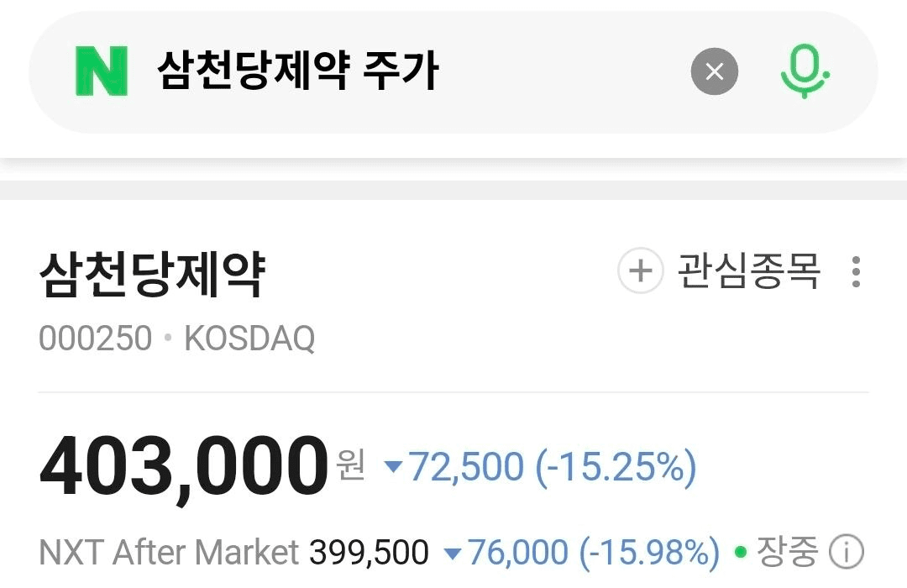Tap the 장중 market status text
Viewport: 907px width, 588px height.
coord(787,552)
